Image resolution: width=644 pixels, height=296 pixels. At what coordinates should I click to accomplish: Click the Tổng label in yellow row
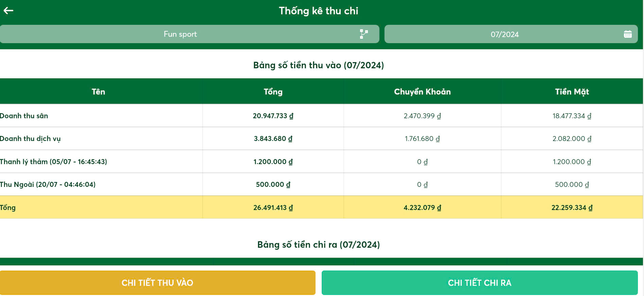tap(8, 208)
